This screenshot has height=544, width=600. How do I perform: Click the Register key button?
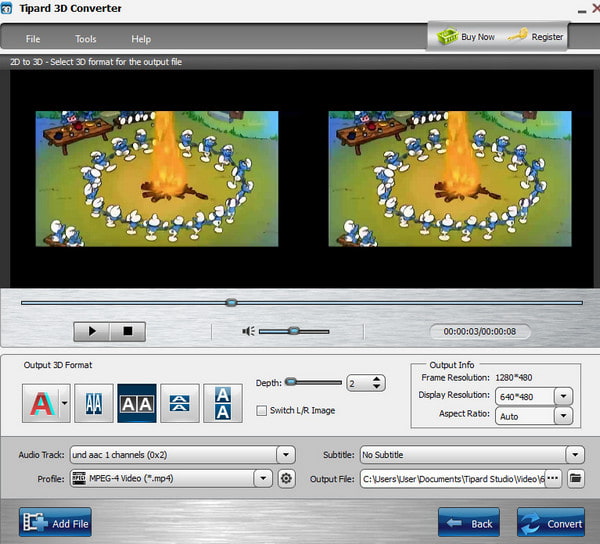536,37
